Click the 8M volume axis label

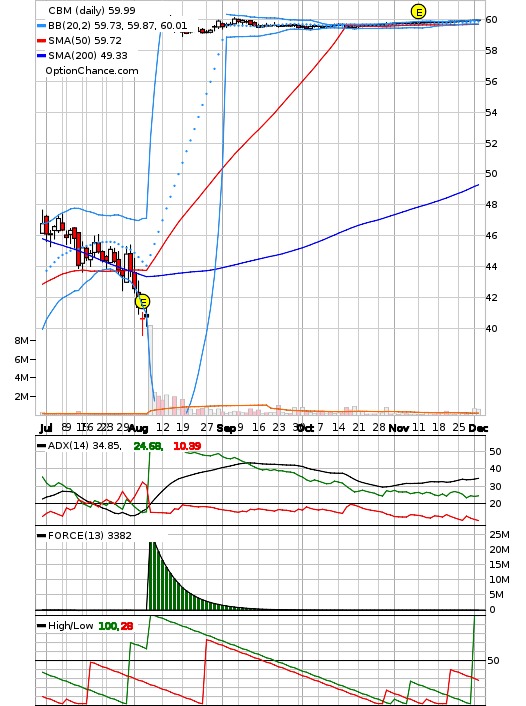pos(21,341)
